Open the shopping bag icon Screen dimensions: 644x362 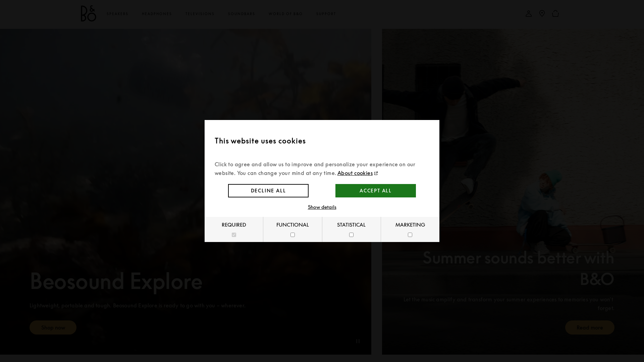click(x=555, y=14)
